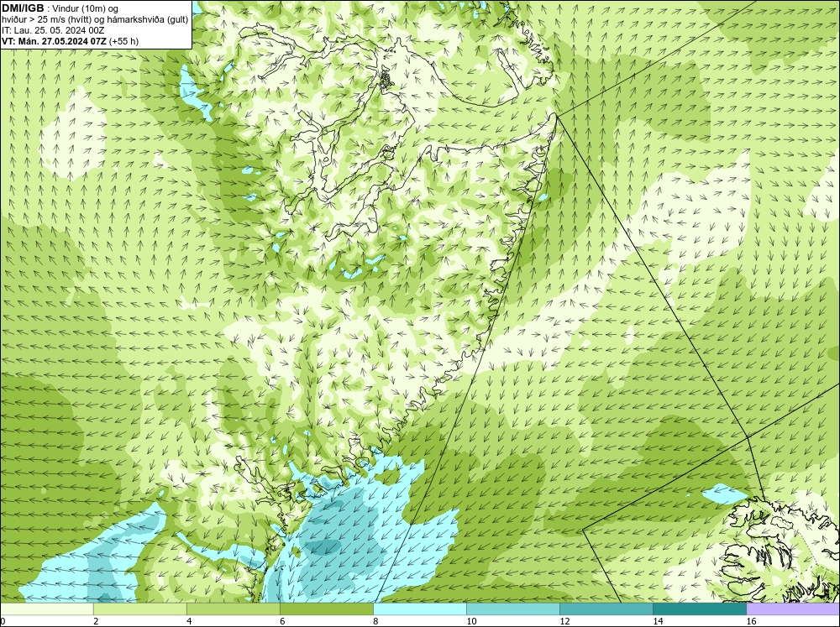Screen dimensions: 840x627
Task: Click the 14–16 m/s dark teal swatch
Action: [x=700, y=609]
